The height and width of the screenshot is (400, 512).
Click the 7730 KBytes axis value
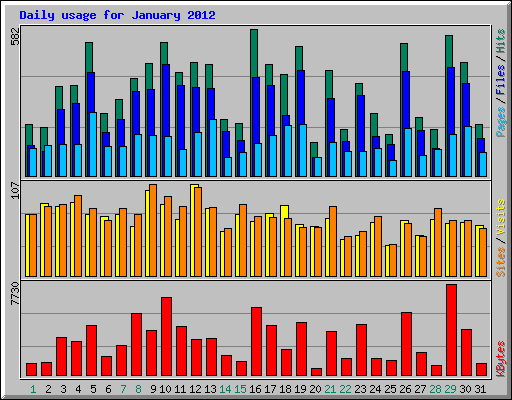(15, 293)
